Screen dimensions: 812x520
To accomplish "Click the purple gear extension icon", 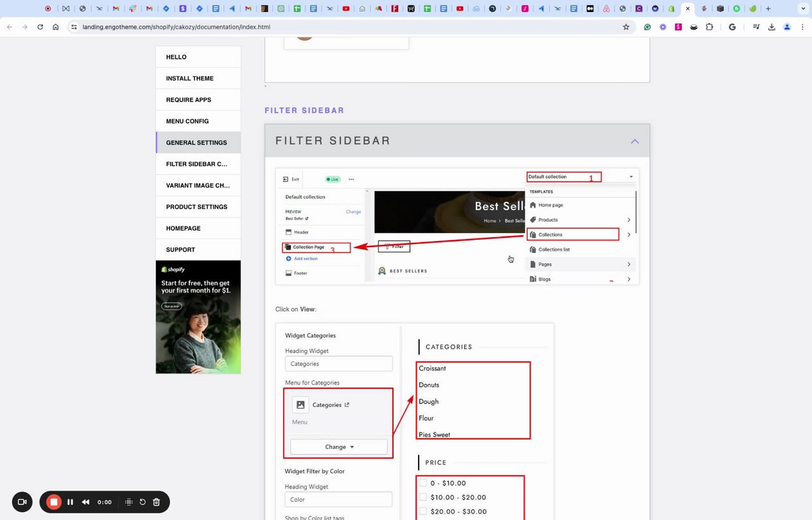I will [663, 27].
